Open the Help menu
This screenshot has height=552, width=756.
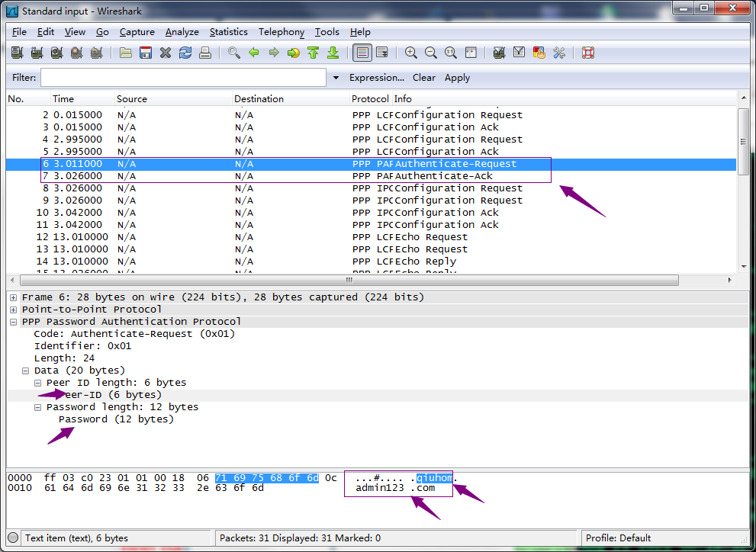360,32
